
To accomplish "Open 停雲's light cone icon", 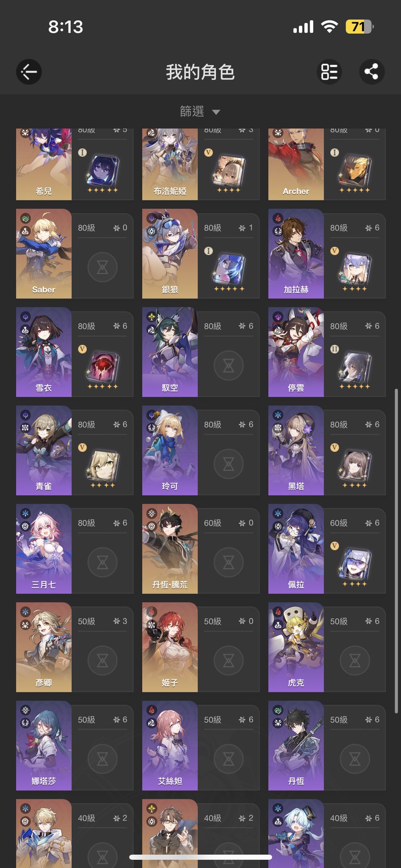I will [x=355, y=368].
